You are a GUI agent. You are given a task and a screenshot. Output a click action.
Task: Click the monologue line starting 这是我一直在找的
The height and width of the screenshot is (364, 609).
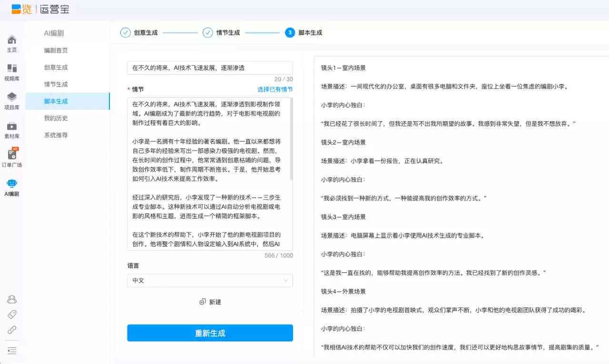coord(433,273)
